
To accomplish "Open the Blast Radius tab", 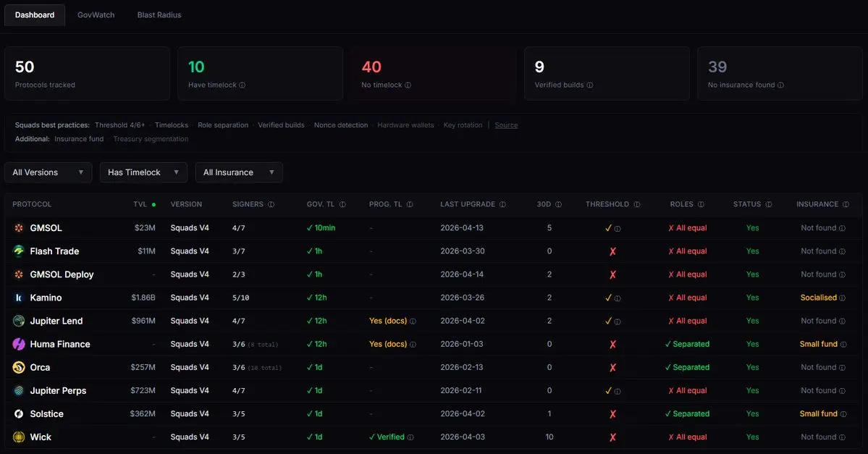I will click(159, 15).
